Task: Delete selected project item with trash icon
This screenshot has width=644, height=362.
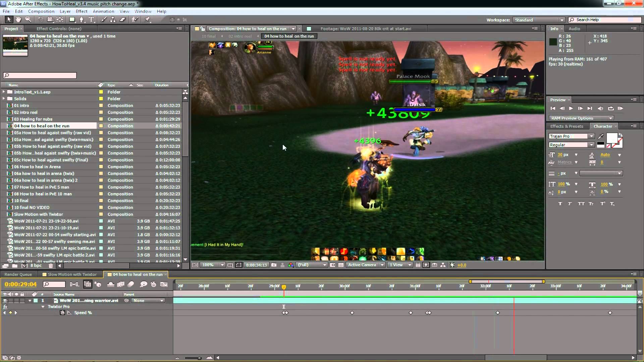Action: (x=51, y=266)
